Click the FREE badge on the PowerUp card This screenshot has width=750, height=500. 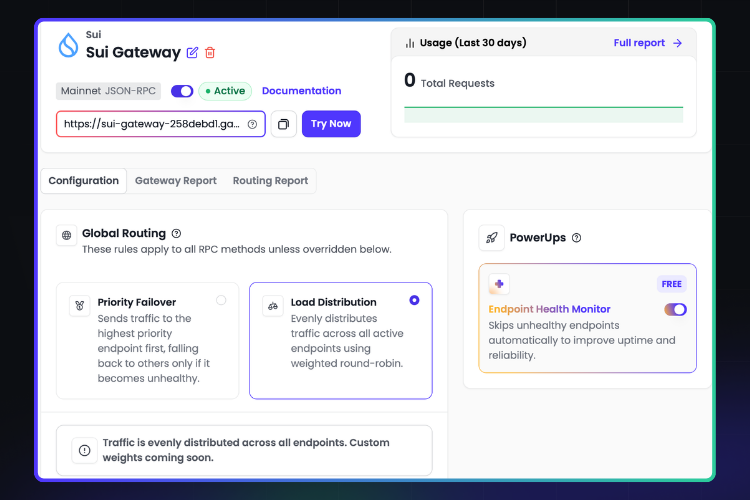tap(672, 284)
